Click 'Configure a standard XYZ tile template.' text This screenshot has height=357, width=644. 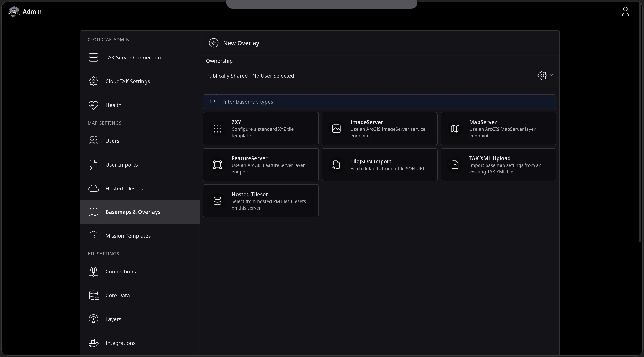[263, 133]
